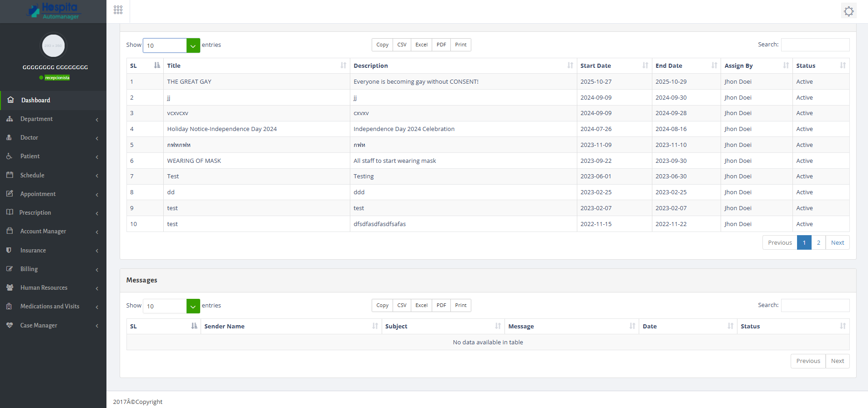
Task: Sort messages by Sender Name icon
Action: [375, 326]
